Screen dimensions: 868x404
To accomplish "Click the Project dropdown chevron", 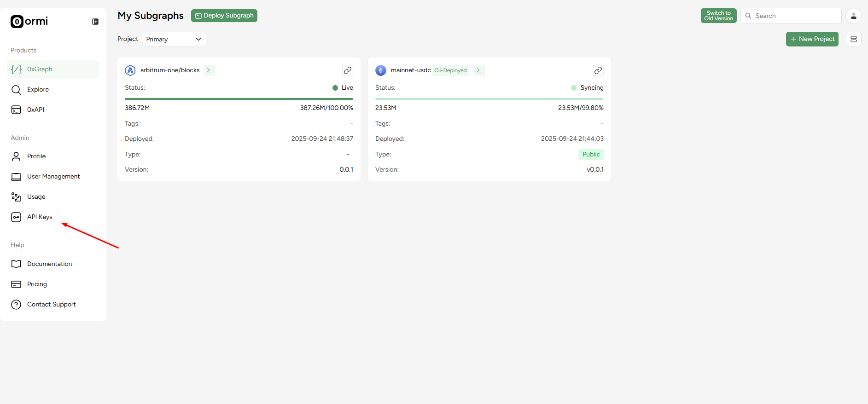I will [x=198, y=39].
